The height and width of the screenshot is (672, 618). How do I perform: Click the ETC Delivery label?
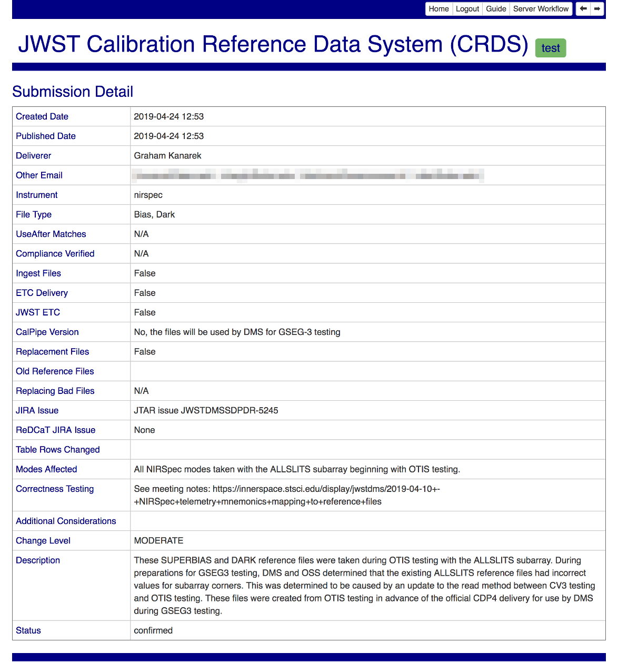(x=42, y=293)
